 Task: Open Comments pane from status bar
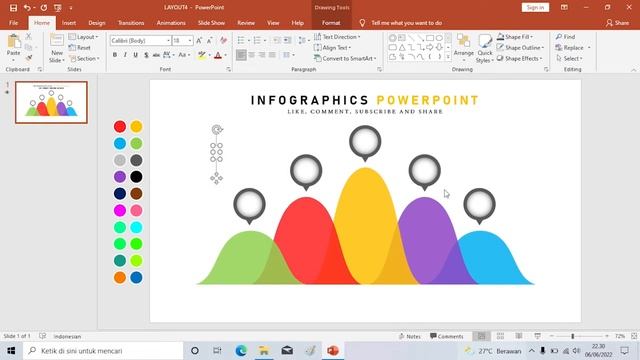pos(447,336)
